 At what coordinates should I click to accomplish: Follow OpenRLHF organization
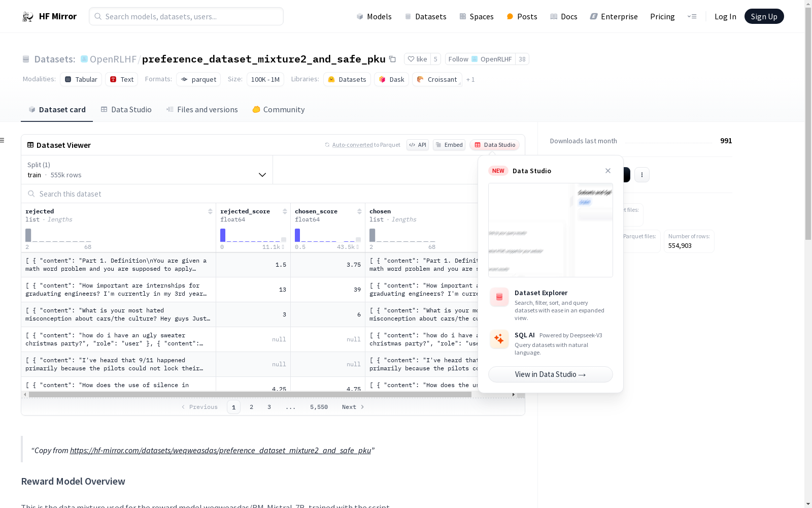[480, 59]
